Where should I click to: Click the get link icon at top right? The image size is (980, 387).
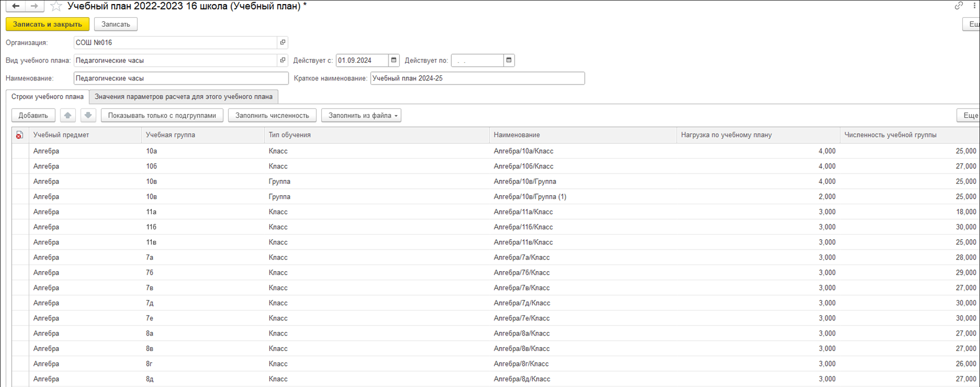pos(958,6)
